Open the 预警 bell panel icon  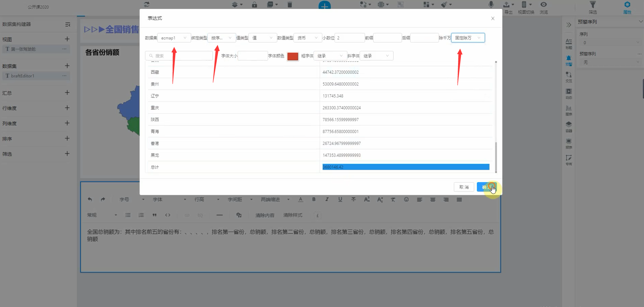[569, 60]
